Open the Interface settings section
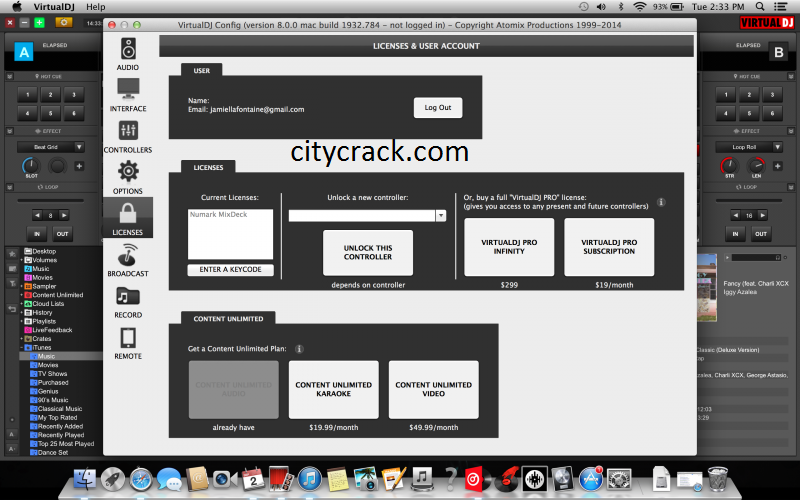The width and height of the screenshot is (800, 500). pyautogui.click(x=128, y=95)
